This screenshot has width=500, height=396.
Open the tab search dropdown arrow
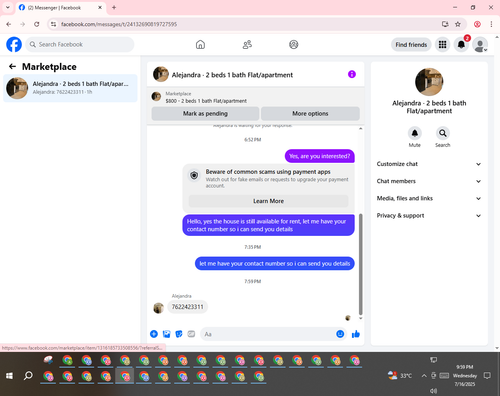pyautogui.click(x=8, y=7)
